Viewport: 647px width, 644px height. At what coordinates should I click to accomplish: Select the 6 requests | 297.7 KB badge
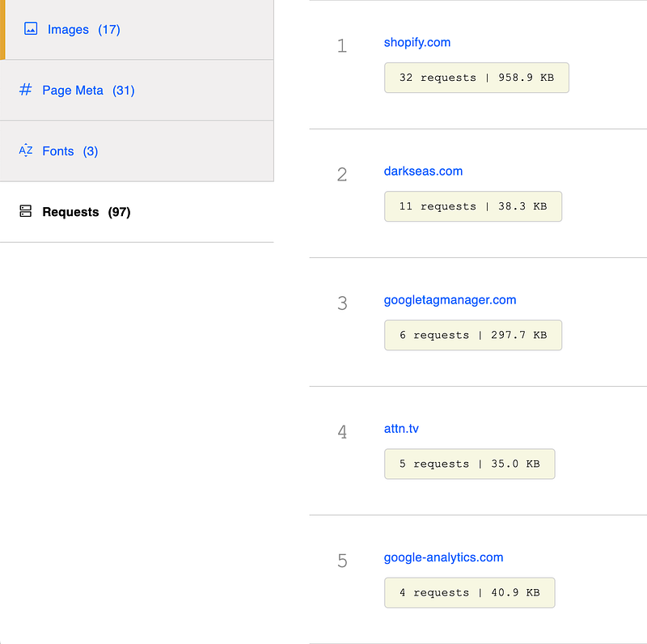[x=472, y=335]
